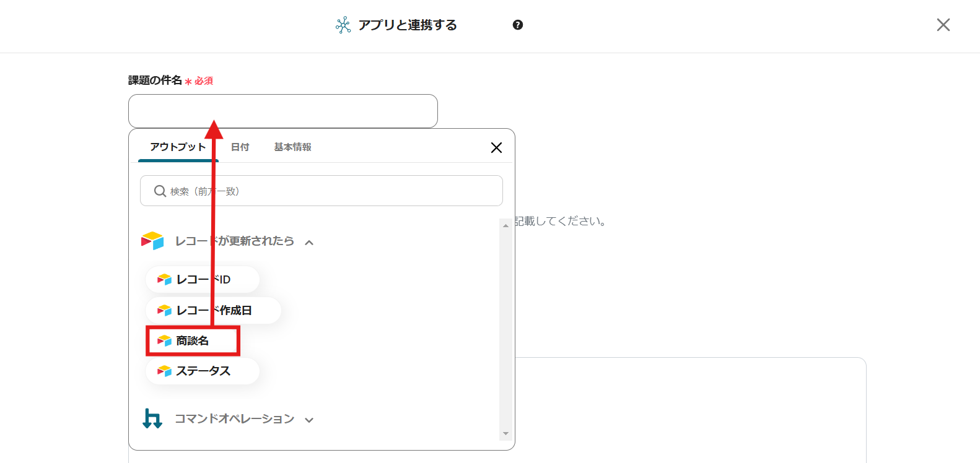Click the scrollbar down arrow
980x463 pixels.
505,434
